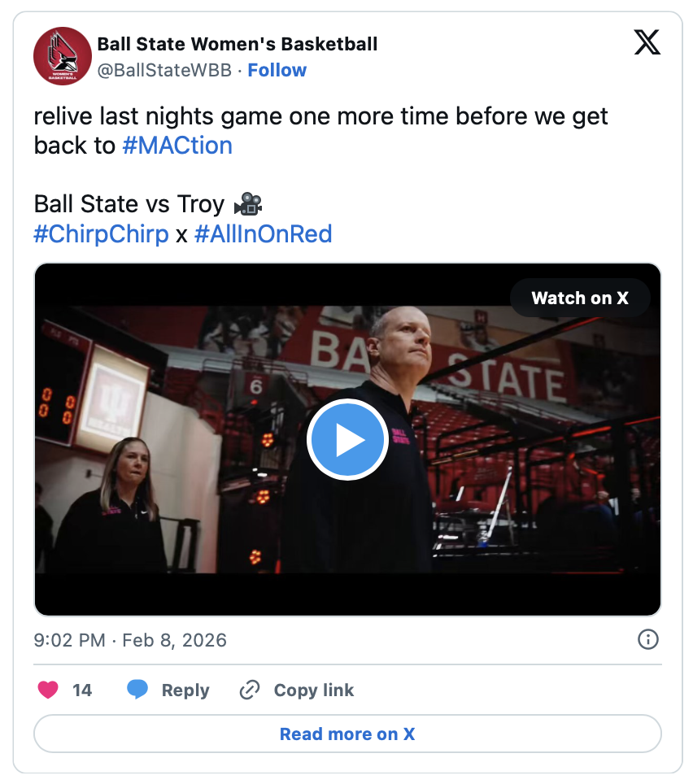Play the Ball State vs Troy video
The height and width of the screenshot is (784, 693).
click(x=347, y=439)
